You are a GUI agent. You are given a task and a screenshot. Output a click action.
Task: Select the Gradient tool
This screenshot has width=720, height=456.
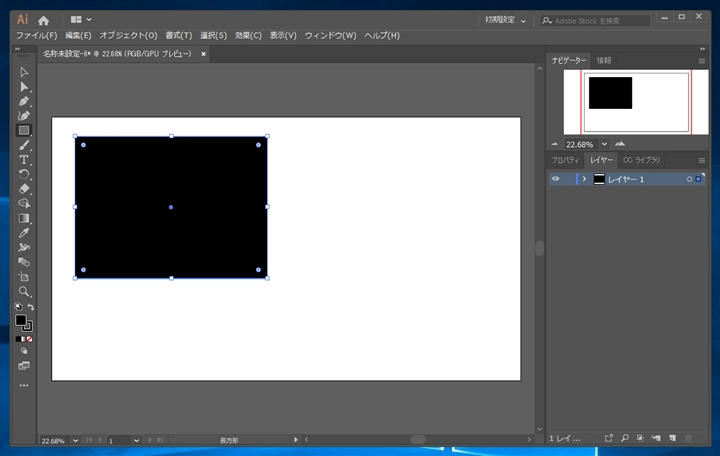point(24,218)
